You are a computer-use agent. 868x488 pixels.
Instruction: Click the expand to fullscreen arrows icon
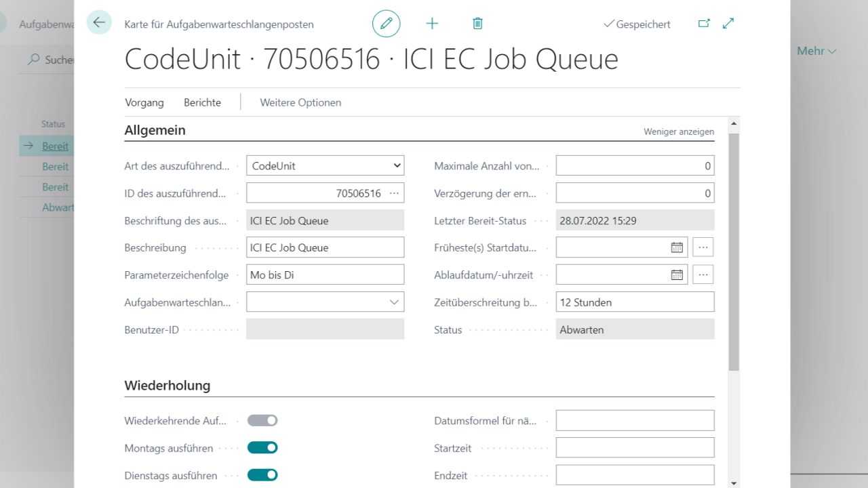pyautogui.click(x=728, y=24)
